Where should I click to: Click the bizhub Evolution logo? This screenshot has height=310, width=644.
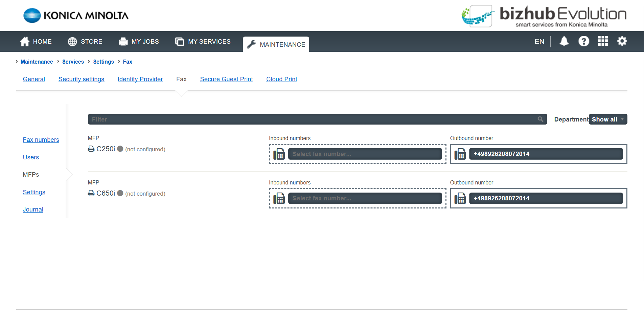(x=544, y=16)
